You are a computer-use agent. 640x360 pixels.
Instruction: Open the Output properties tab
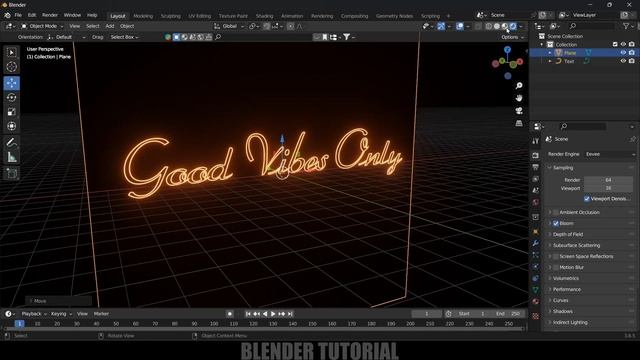tap(536, 167)
